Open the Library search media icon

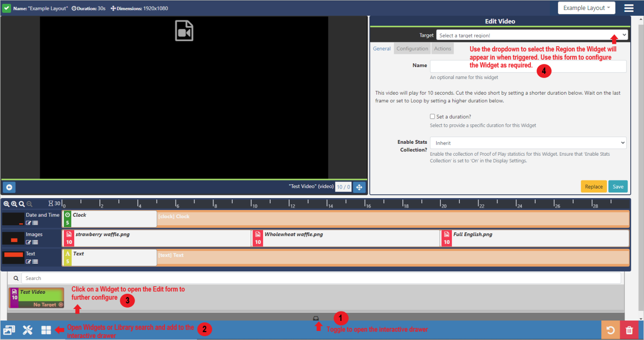[10, 330]
